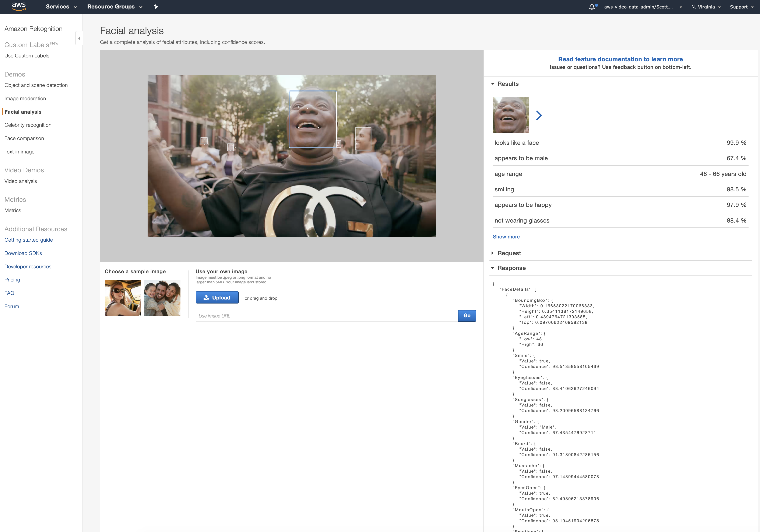Open the Forum link
This screenshot has height=532, width=760.
[12, 306]
